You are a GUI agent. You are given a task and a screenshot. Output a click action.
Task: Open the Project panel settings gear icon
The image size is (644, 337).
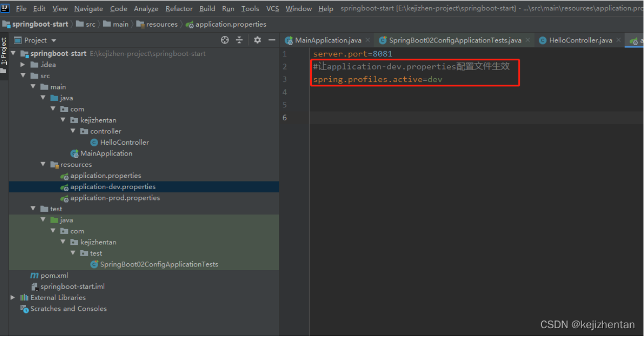click(x=257, y=40)
